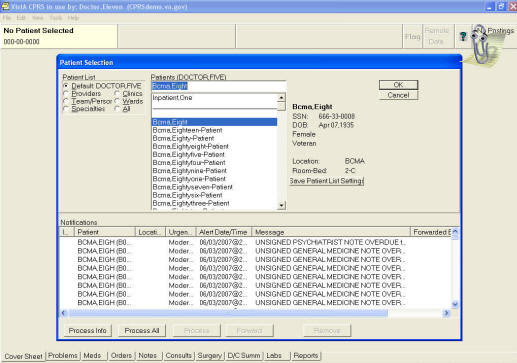Screen dimensions: 517x363
Task: Select the Providers radio button
Action: click(66, 94)
